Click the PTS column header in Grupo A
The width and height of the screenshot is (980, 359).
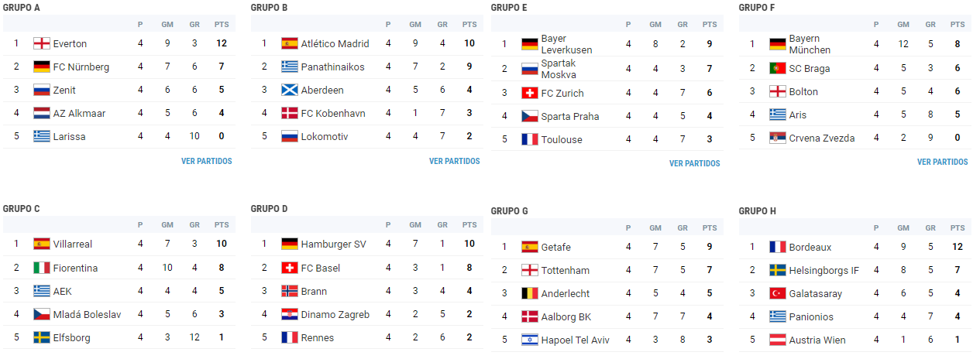tap(222, 24)
